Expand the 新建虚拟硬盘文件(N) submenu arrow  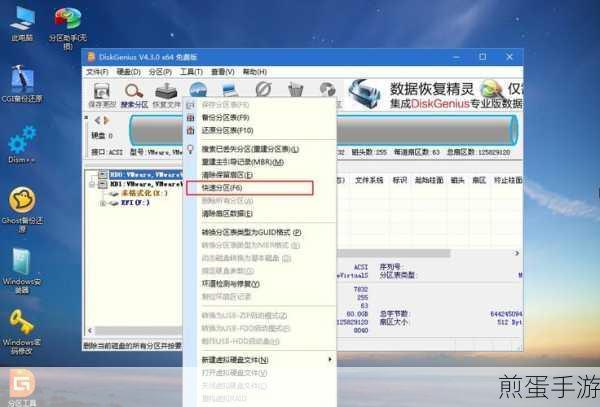330,360
